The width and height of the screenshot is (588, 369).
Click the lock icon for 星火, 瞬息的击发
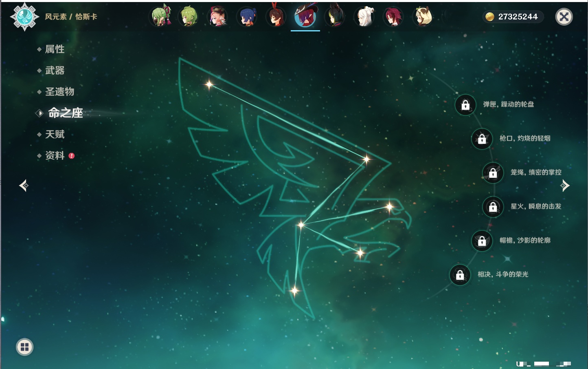pos(493,207)
